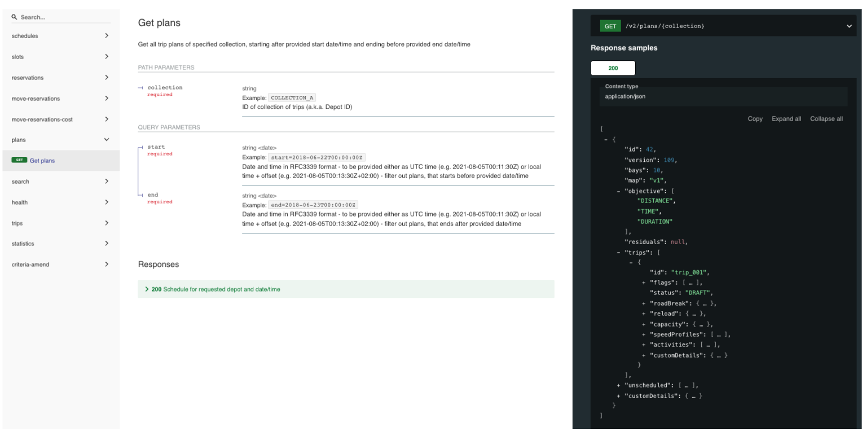Expand the "flags" array in JSON
Image resolution: width=868 pixels, height=430 pixels.
pyautogui.click(x=644, y=283)
